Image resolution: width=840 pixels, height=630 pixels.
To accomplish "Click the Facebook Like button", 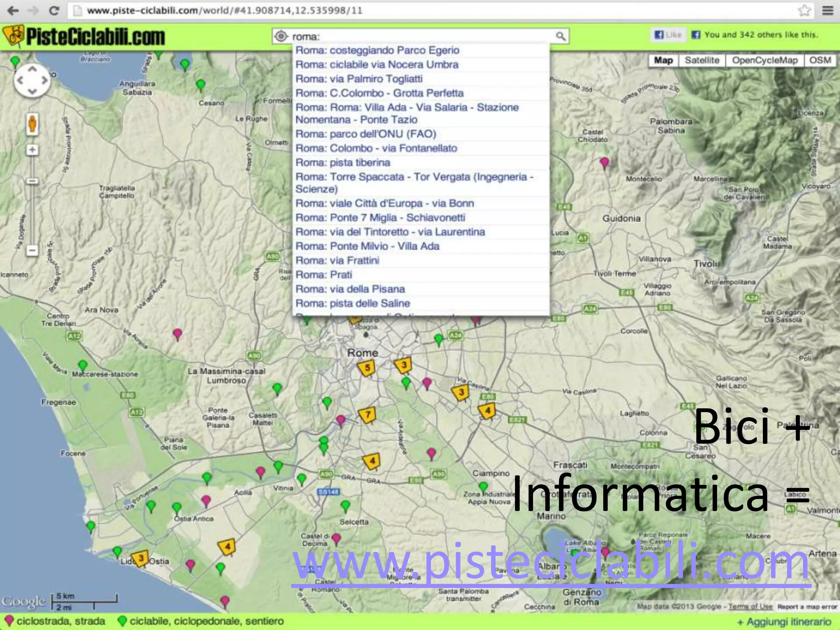I will [668, 35].
